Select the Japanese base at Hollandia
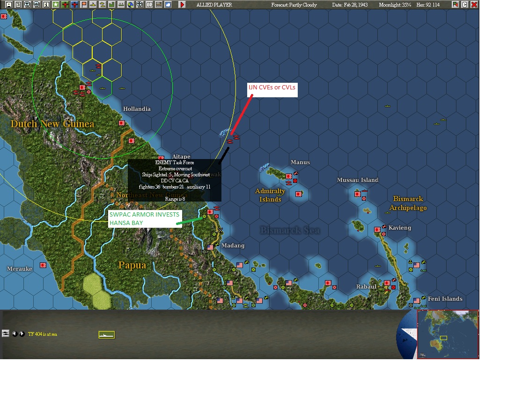 coord(122,123)
